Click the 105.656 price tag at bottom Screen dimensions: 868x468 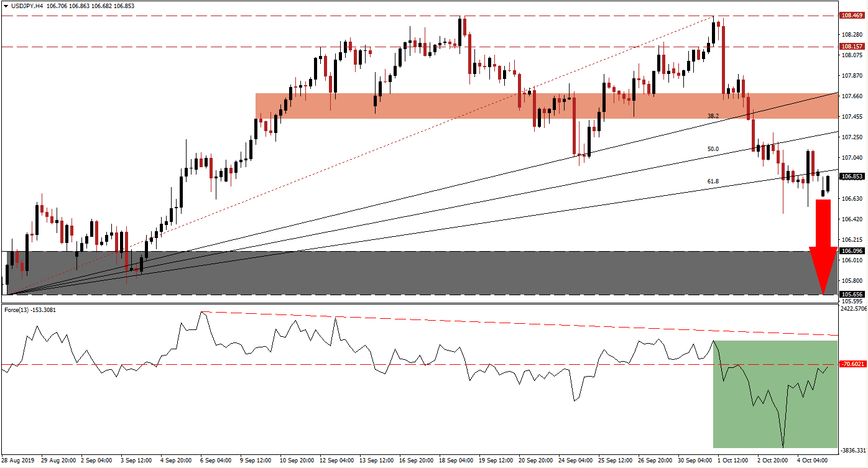[x=853, y=293]
